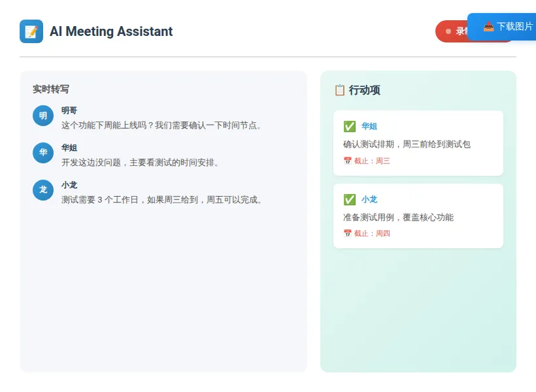Screen dimensions: 536x392
Task: Select 龙's green avatar in the transcript
Action: (43, 190)
